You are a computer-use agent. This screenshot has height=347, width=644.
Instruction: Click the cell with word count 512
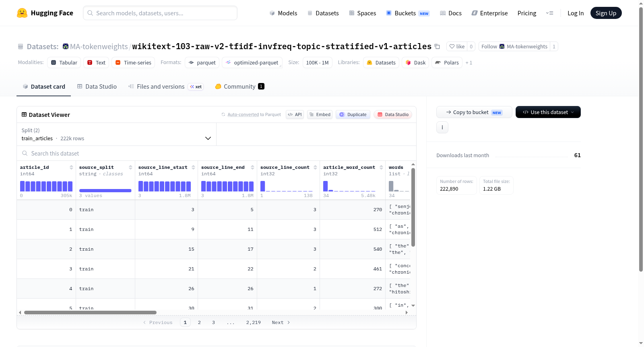[x=352, y=229]
